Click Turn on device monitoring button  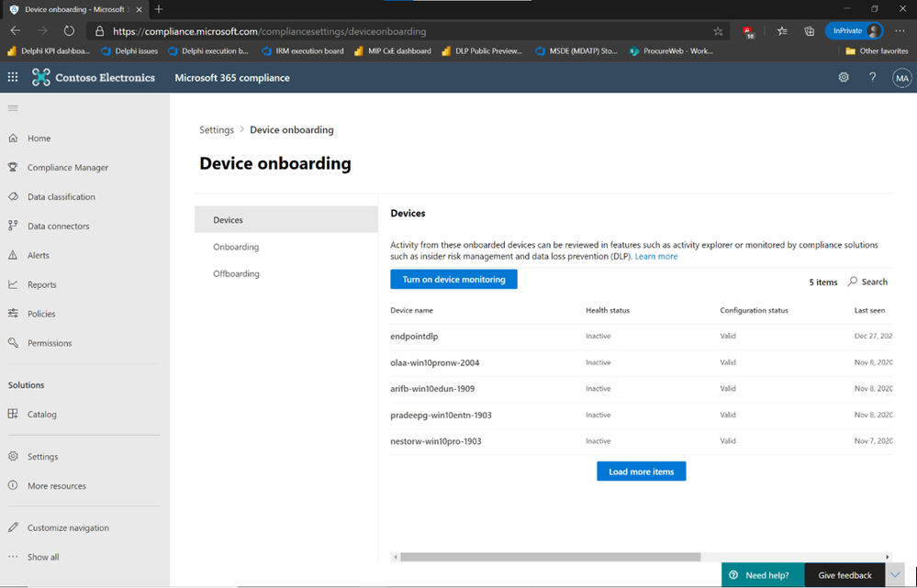[x=453, y=280]
